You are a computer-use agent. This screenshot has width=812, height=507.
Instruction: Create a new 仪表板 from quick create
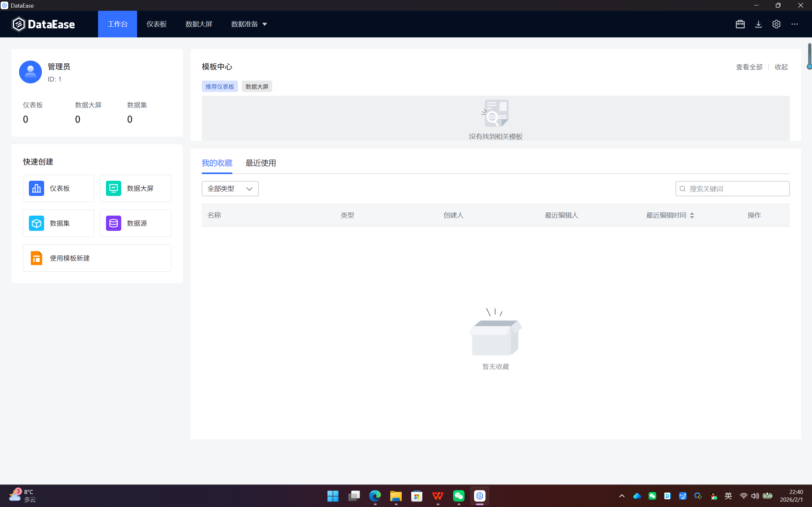tap(58, 188)
